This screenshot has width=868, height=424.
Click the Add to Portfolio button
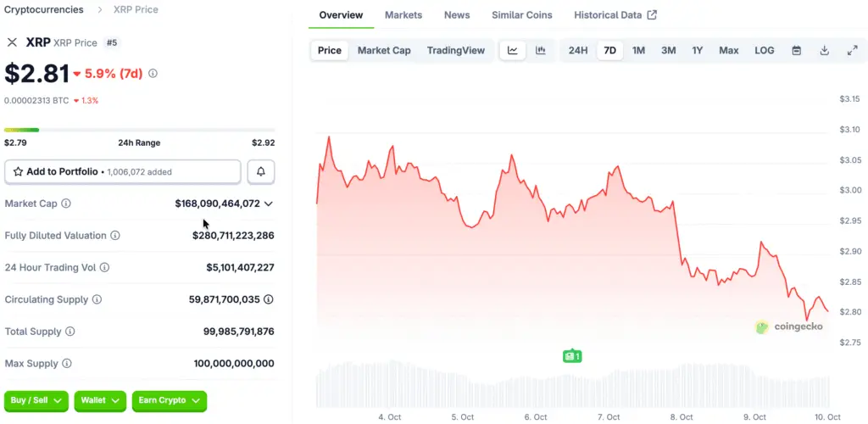122,171
